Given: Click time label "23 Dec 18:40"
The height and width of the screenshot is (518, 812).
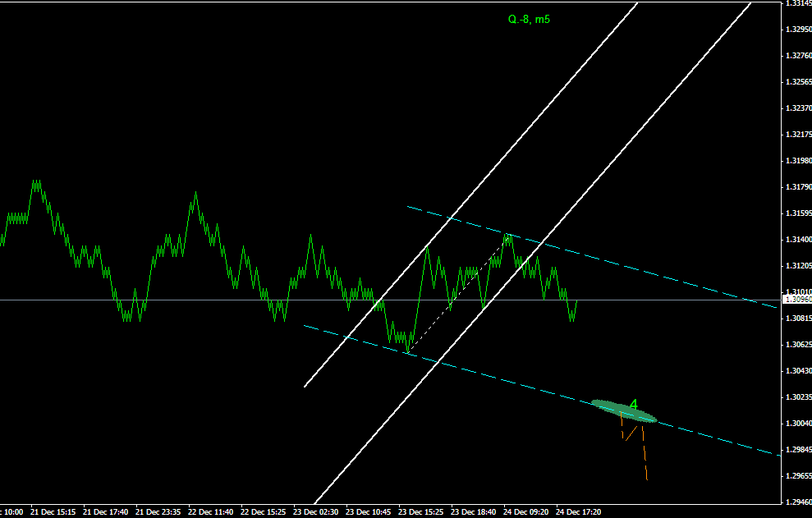Looking at the screenshot, I should click(x=473, y=511).
